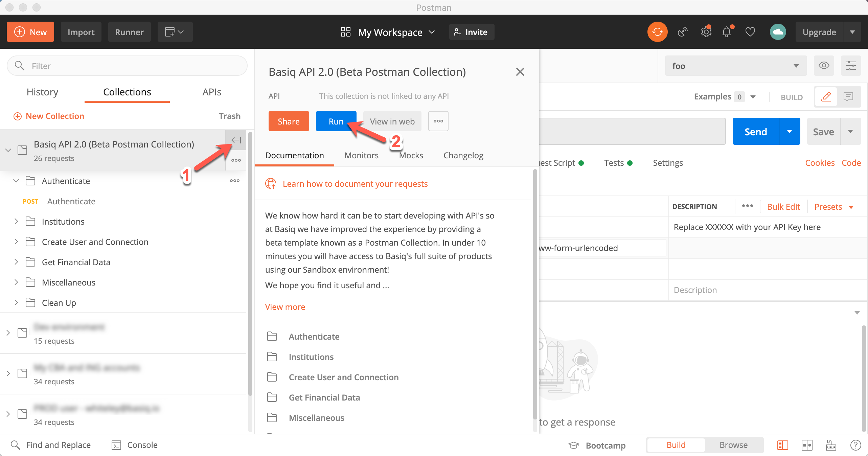Open the keyboard shortcuts icon in the status bar
Image resolution: width=868 pixels, height=456 pixels.
831,445
